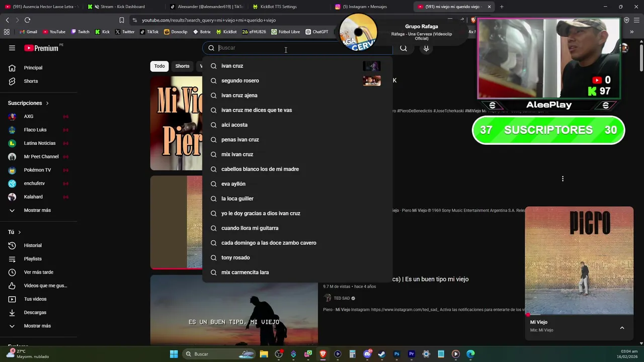This screenshot has width=644, height=362.
Task: Choose 'ivan cruz me dices que te vas'
Action: click(x=297, y=110)
